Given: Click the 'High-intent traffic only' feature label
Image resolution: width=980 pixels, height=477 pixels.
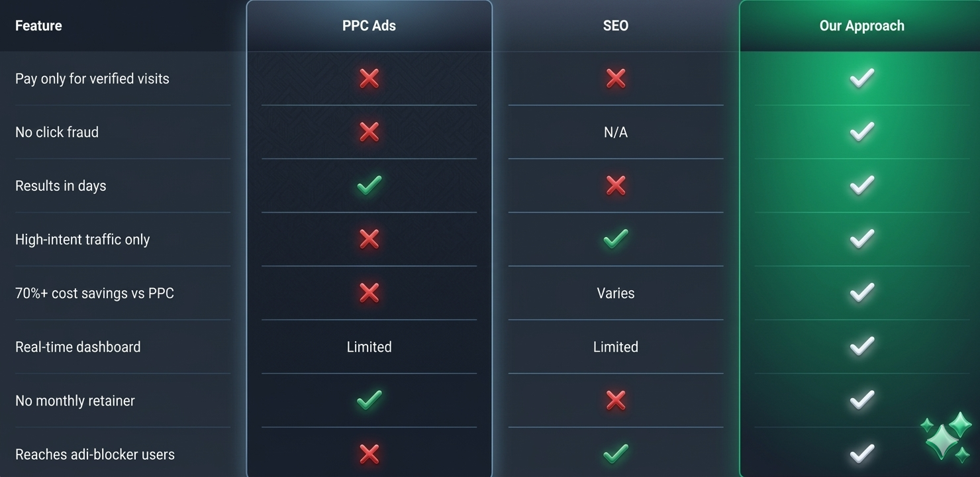Looking at the screenshot, I should pos(82,240).
